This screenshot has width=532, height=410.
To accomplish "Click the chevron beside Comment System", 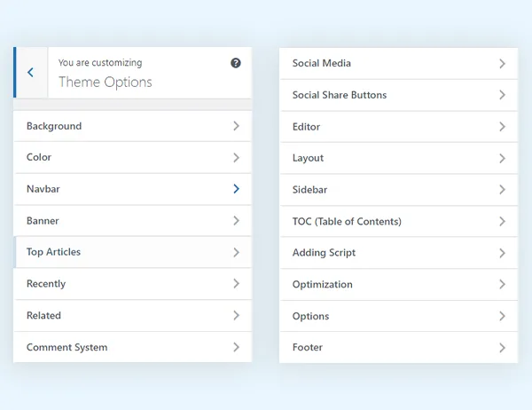I will [x=236, y=347].
